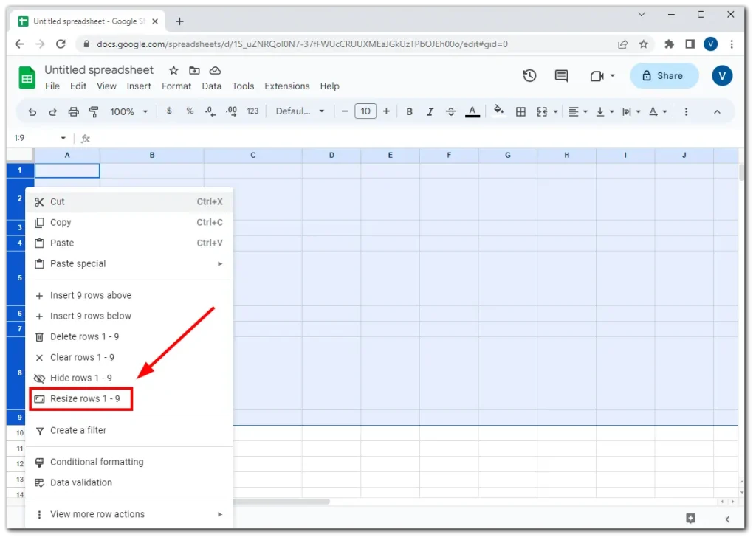Select Delete rows 1 - 9
The height and width of the screenshot is (540, 756).
click(129, 336)
